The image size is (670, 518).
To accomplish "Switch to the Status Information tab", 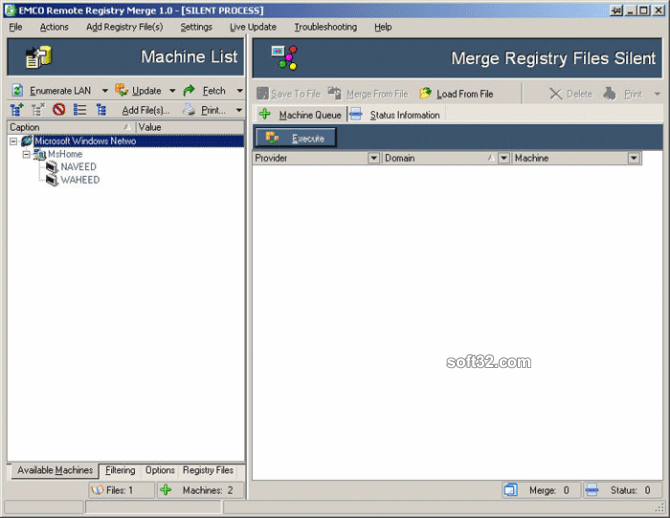I will tap(405, 115).
